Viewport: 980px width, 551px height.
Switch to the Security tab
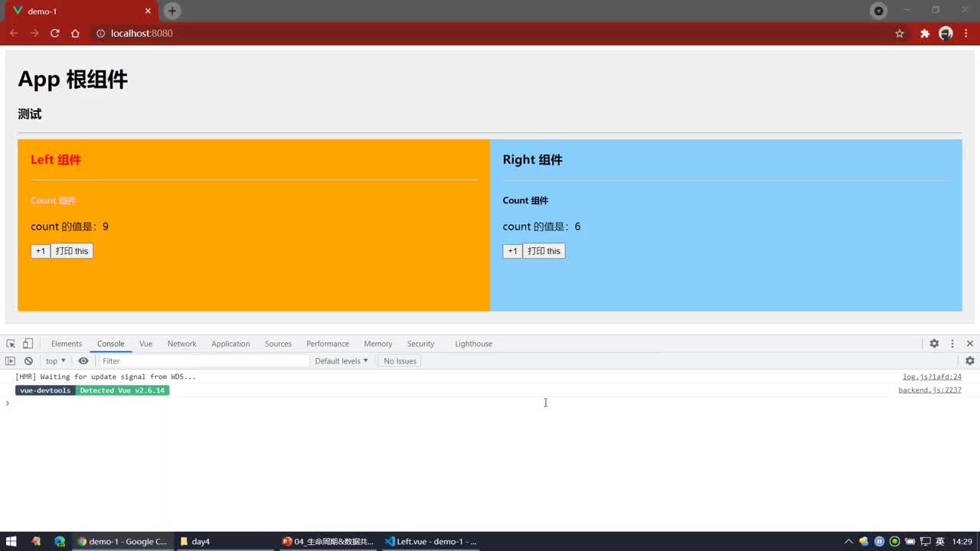click(420, 344)
